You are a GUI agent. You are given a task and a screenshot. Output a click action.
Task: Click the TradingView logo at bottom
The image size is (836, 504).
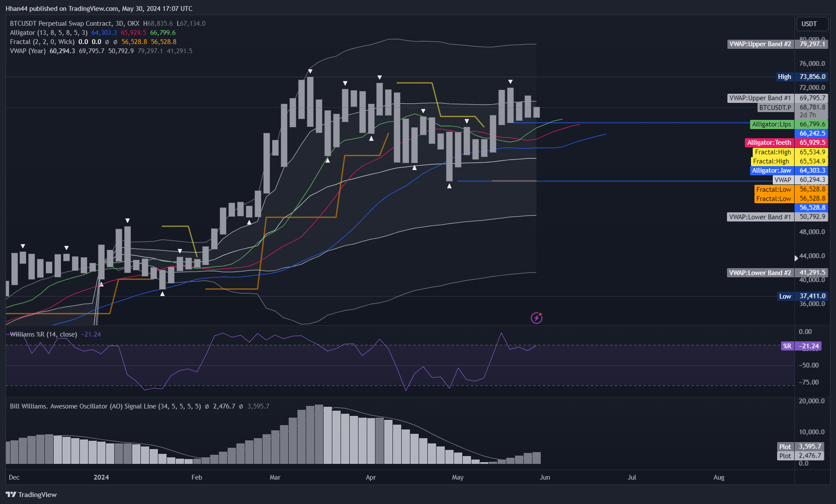click(x=31, y=494)
